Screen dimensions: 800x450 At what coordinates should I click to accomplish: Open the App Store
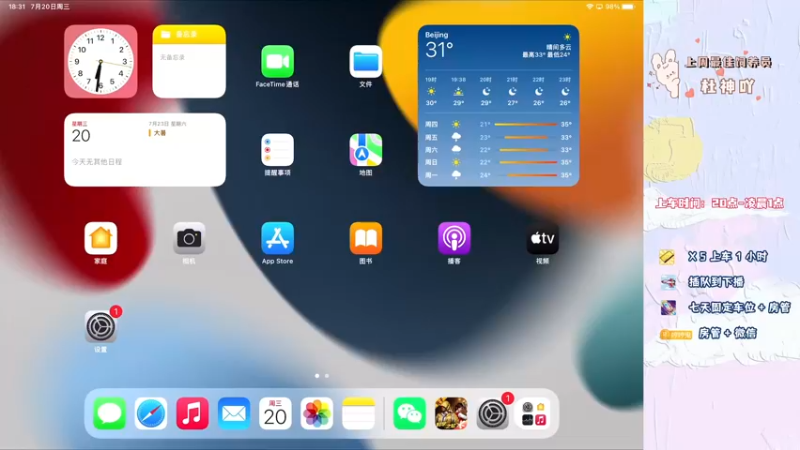coord(277,238)
